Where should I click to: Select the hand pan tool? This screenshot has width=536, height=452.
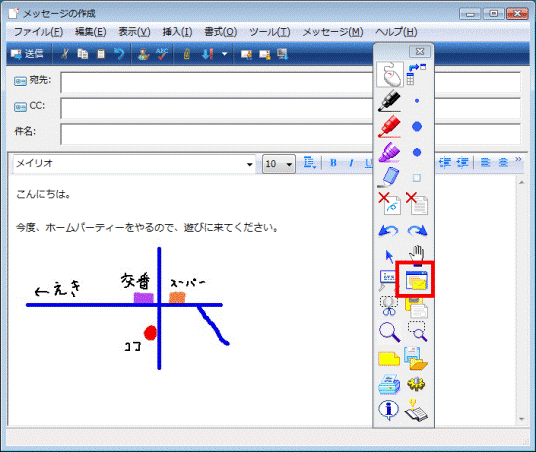417,254
